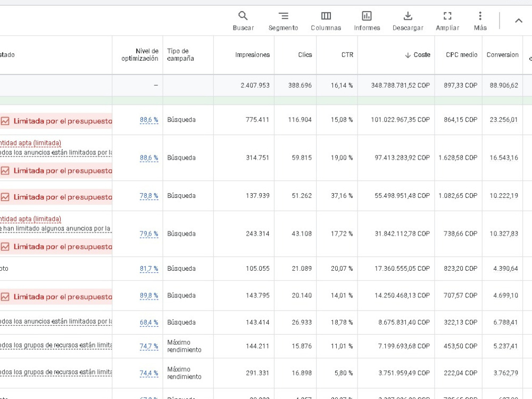The height and width of the screenshot is (399, 532).
Task: Click the budget chart icon in the 243.314 row
Action: point(5,247)
